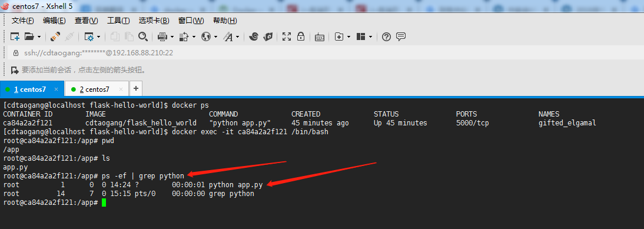The image size is (644, 229).
Task: Click the add-current-session arrow button
Action: [15, 70]
